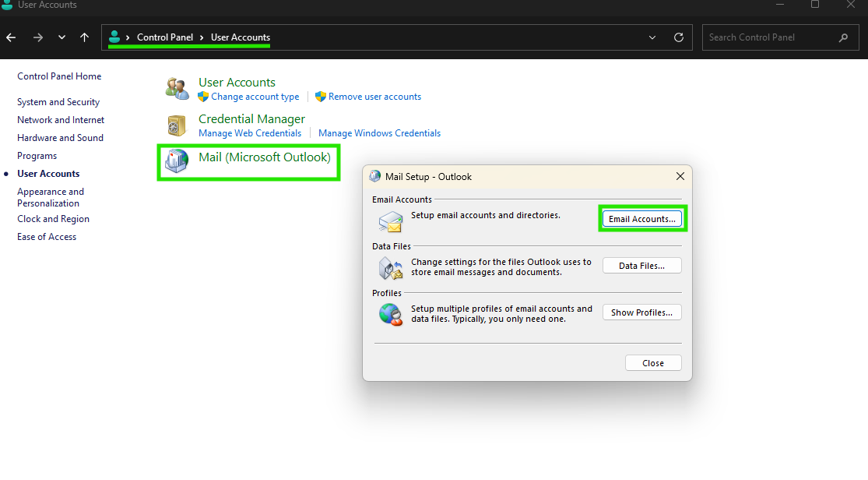This screenshot has width=868, height=480.
Task: Click the search magnifier icon
Action: pyautogui.click(x=843, y=37)
